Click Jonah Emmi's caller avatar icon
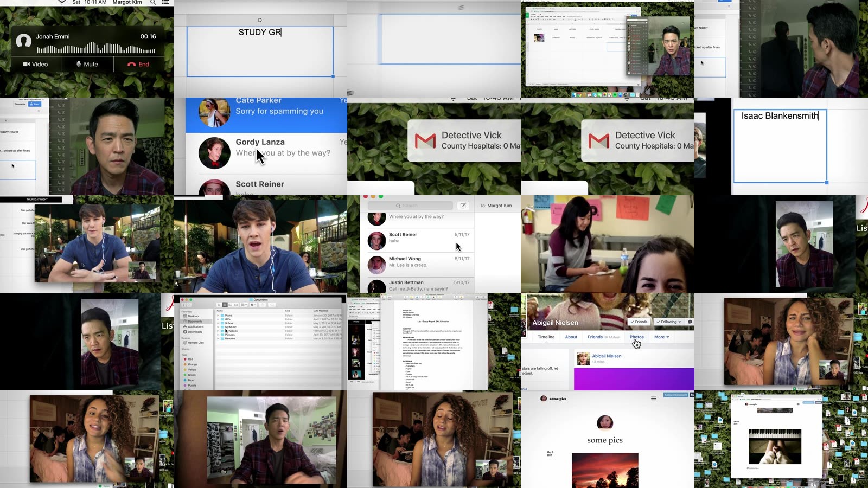This screenshot has height=488, width=868. point(23,41)
